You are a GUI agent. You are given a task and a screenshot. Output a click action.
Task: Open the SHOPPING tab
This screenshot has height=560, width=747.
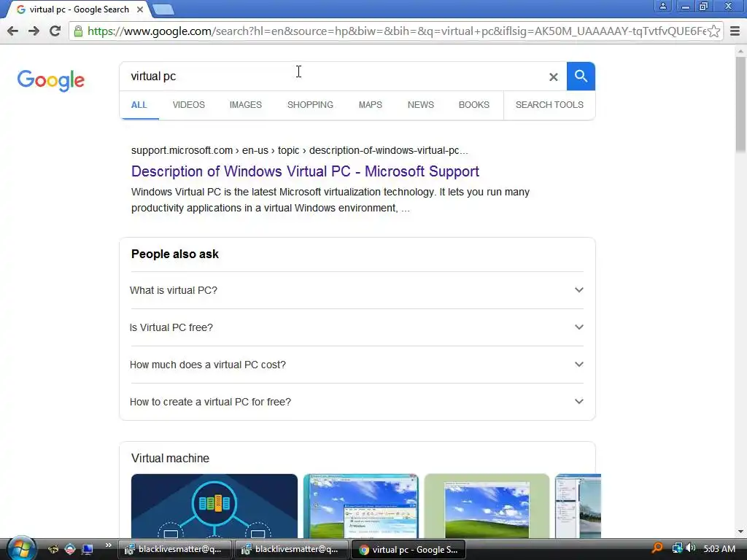(x=310, y=105)
